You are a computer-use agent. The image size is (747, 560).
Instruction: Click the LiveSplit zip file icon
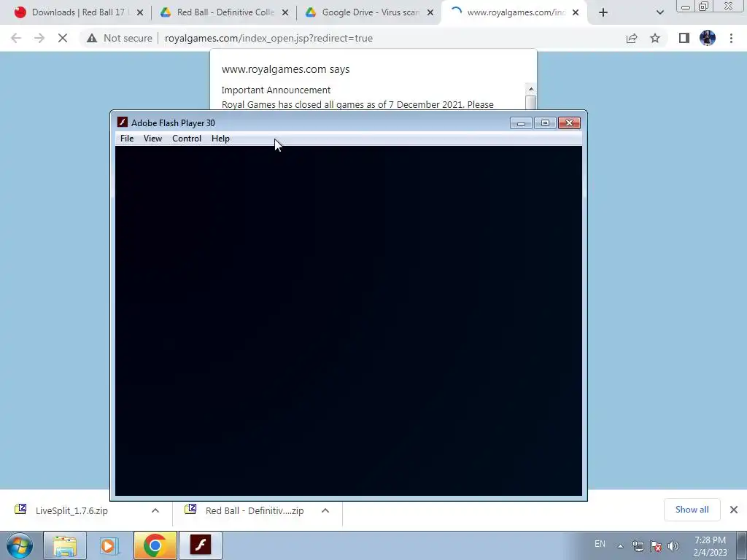coord(20,509)
